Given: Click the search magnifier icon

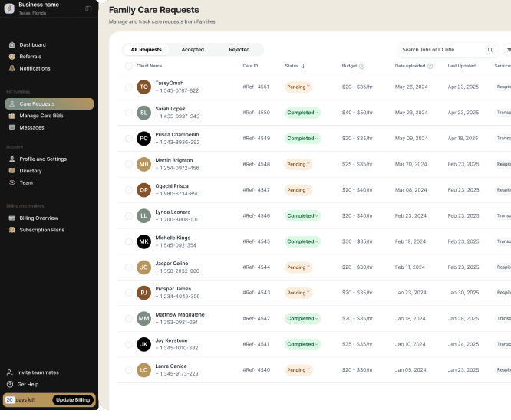Looking at the screenshot, I should (x=490, y=50).
